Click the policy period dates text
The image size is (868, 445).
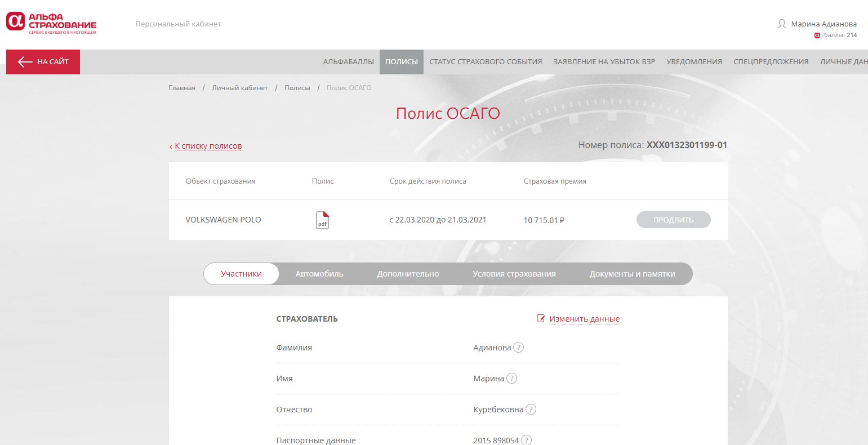438,220
